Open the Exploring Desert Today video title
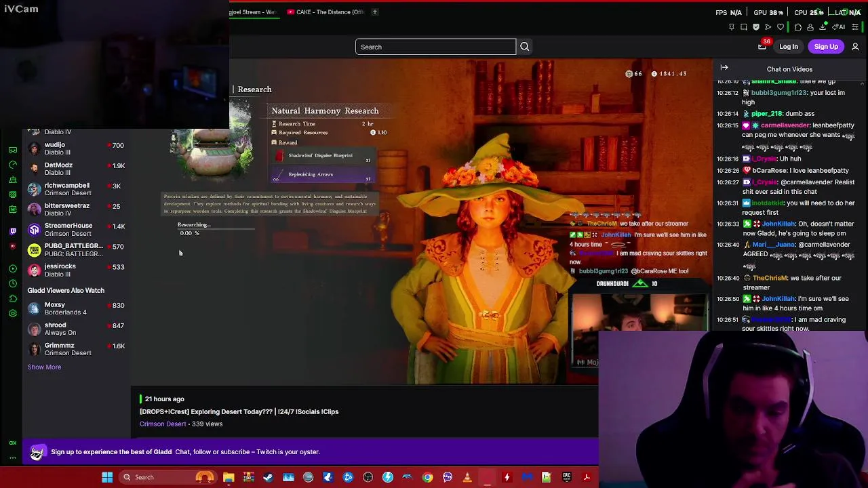This screenshot has width=868, height=488. tap(239, 412)
